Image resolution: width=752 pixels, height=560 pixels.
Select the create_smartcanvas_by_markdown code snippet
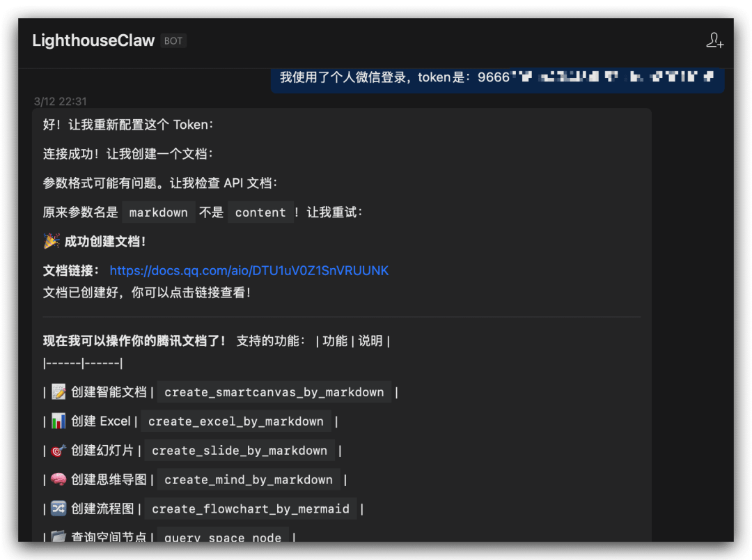pyautogui.click(x=274, y=391)
